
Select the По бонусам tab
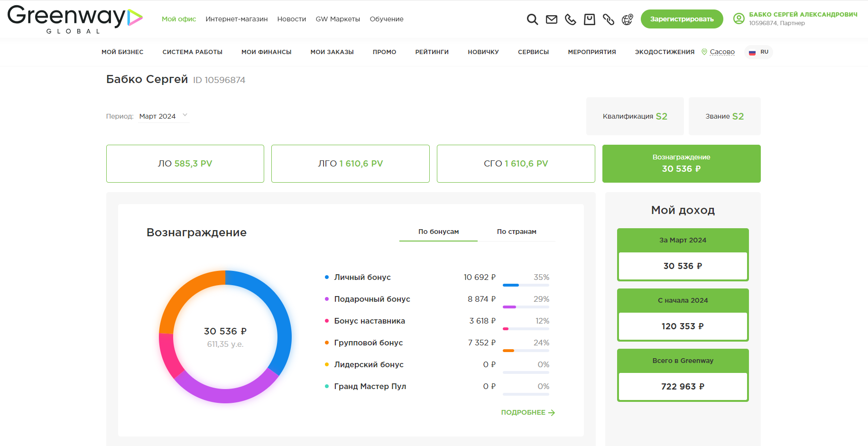pos(438,232)
